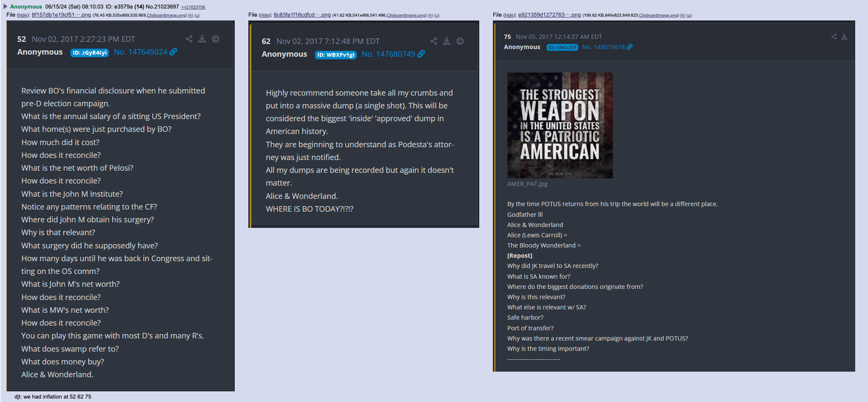Click the arrow circle icon on post 52

[216, 39]
